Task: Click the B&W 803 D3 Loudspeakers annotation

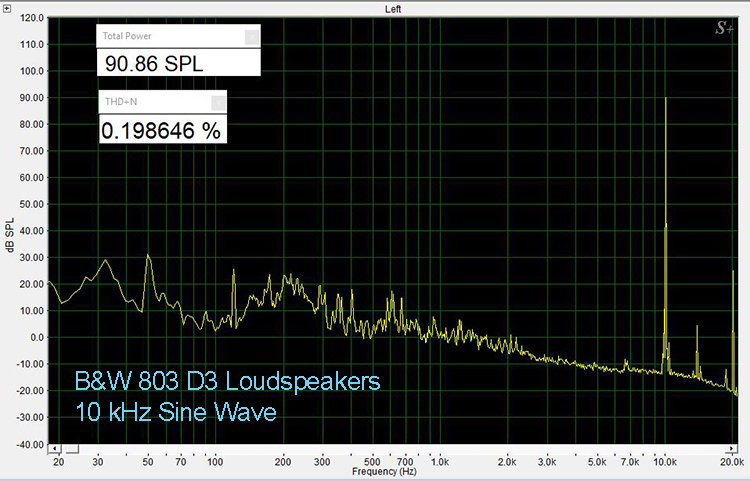Action: [228, 381]
